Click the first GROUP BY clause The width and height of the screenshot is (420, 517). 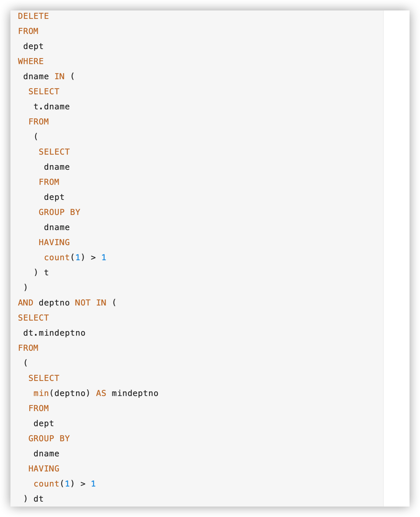pos(59,212)
